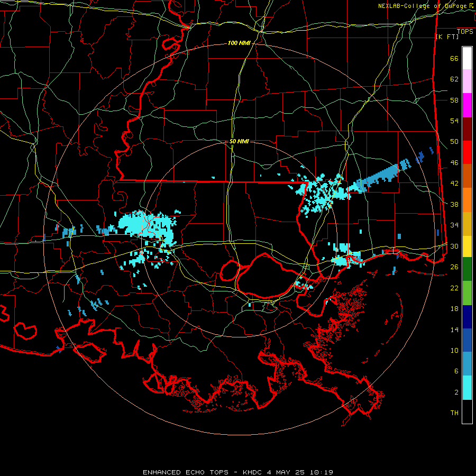Image resolution: width=476 pixels, height=476 pixels.
Task: Click the legend value 2
Action: [x=456, y=392]
